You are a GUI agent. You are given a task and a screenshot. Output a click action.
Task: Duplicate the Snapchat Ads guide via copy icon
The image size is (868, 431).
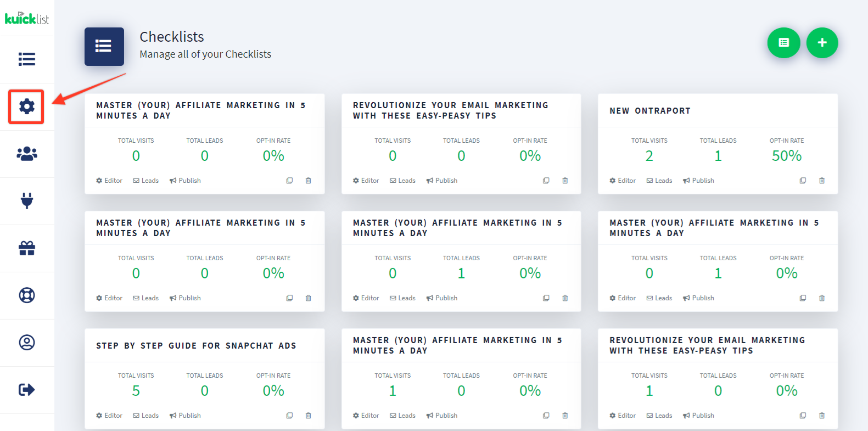(289, 416)
